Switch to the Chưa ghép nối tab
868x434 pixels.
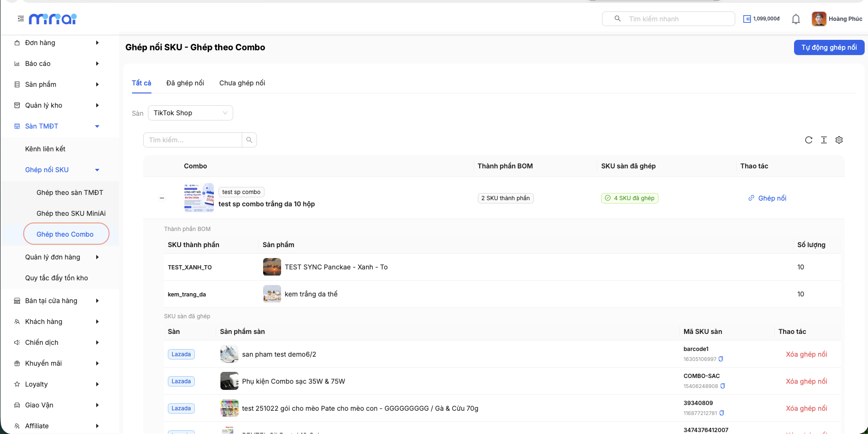click(242, 83)
